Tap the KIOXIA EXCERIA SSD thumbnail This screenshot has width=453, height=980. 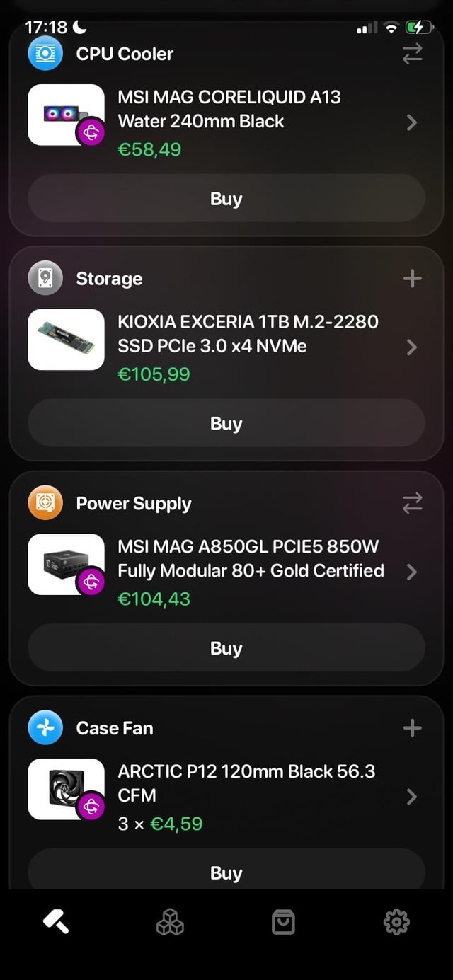(x=66, y=340)
